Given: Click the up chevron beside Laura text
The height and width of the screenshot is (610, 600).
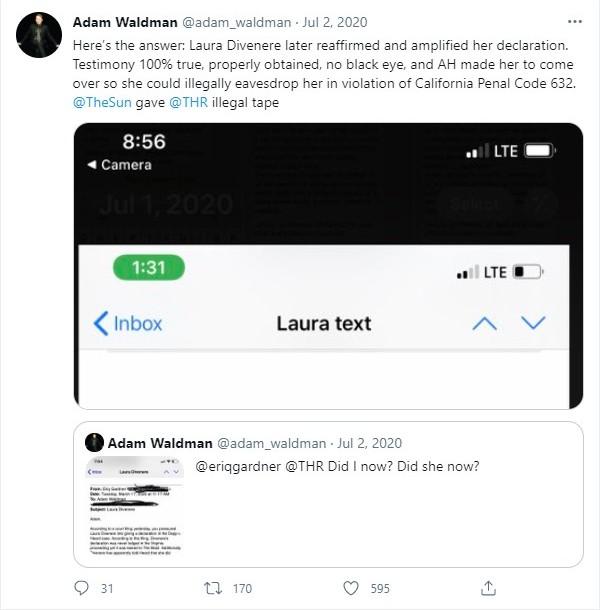Looking at the screenshot, I should click(x=484, y=323).
